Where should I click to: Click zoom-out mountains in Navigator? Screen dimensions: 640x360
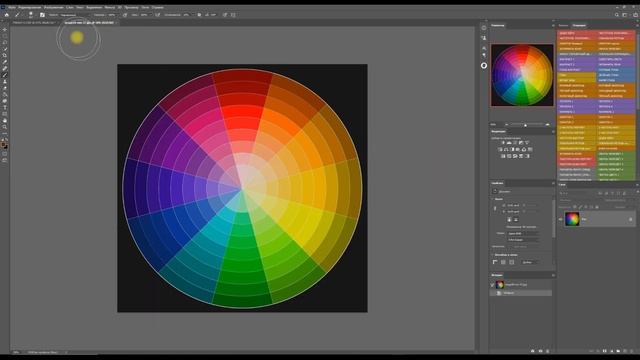pos(507,124)
